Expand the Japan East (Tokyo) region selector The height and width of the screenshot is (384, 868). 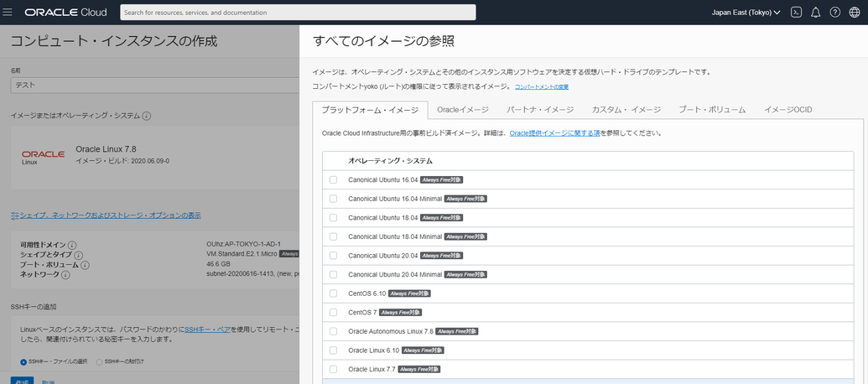tap(746, 13)
